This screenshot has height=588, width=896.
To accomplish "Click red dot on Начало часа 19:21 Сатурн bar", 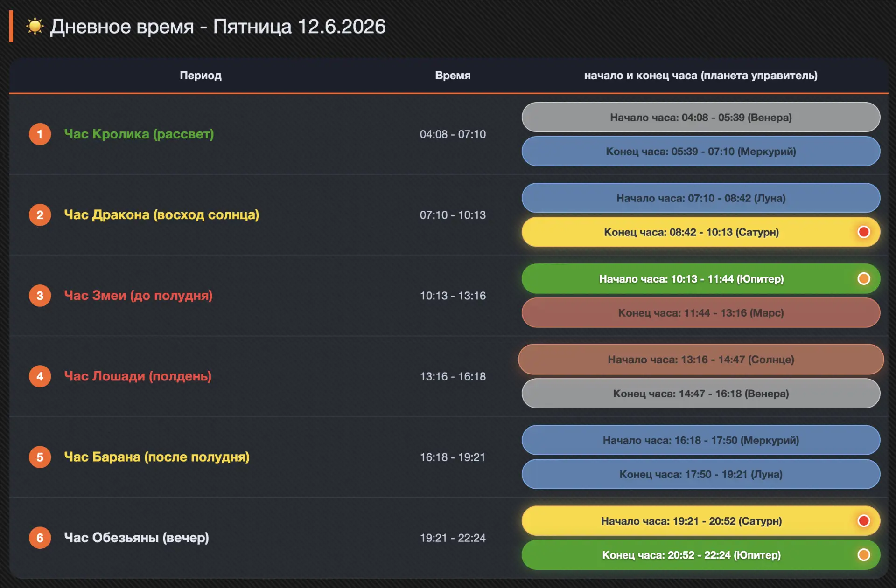I will coord(864,520).
